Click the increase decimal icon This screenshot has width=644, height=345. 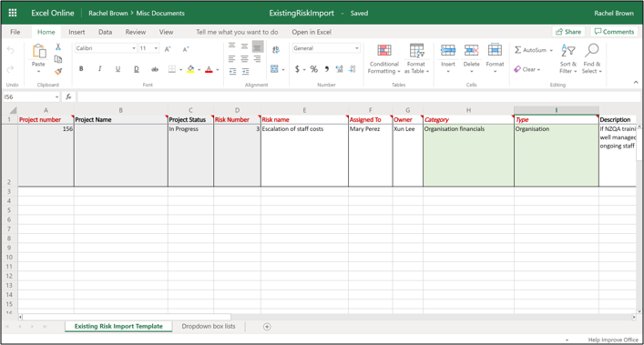pos(339,69)
